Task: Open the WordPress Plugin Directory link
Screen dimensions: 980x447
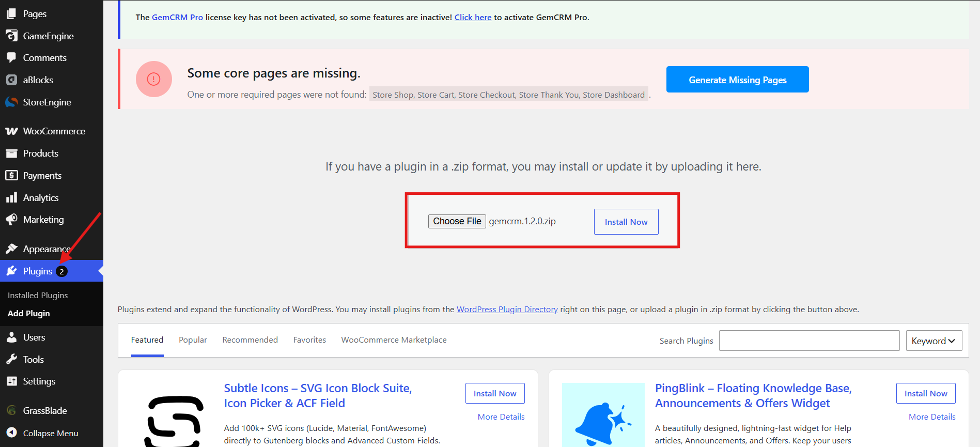Action: 507,310
